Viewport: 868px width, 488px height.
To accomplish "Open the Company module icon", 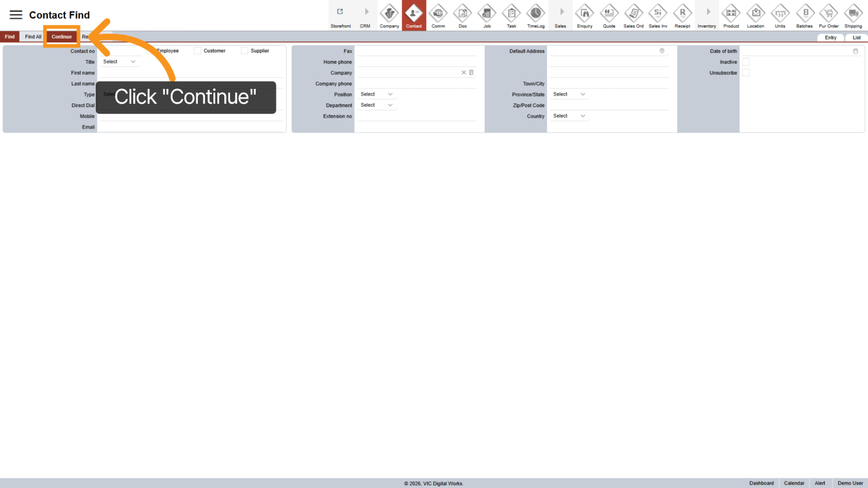I will 389,15.
